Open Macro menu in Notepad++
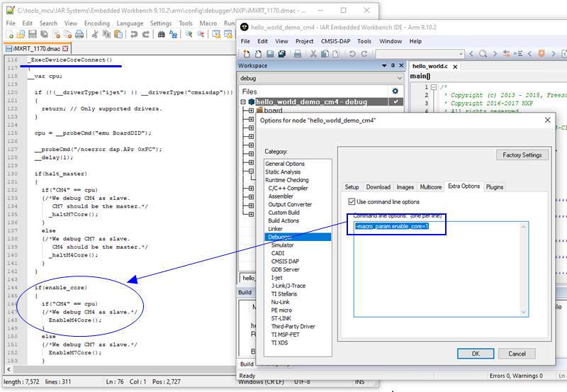The image size is (567, 392). click(208, 23)
